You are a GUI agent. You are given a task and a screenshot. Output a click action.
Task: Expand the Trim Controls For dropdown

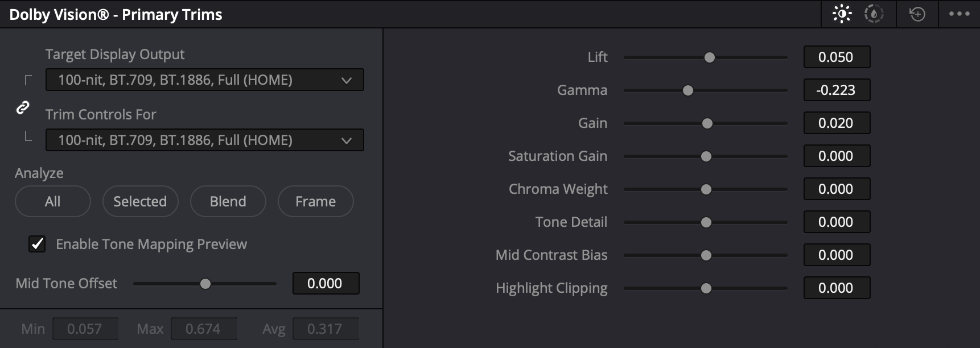pyautogui.click(x=204, y=140)
